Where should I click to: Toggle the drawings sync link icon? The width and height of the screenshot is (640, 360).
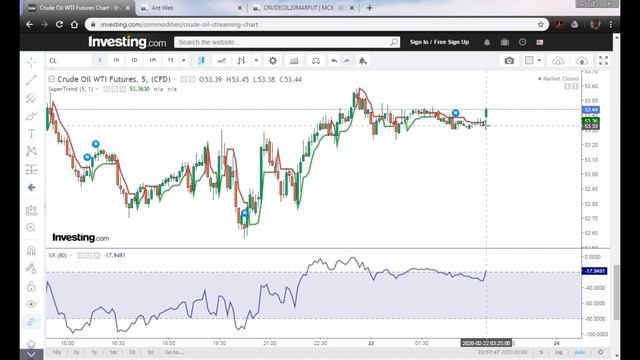pyautogui.click(x=31, y=322)
